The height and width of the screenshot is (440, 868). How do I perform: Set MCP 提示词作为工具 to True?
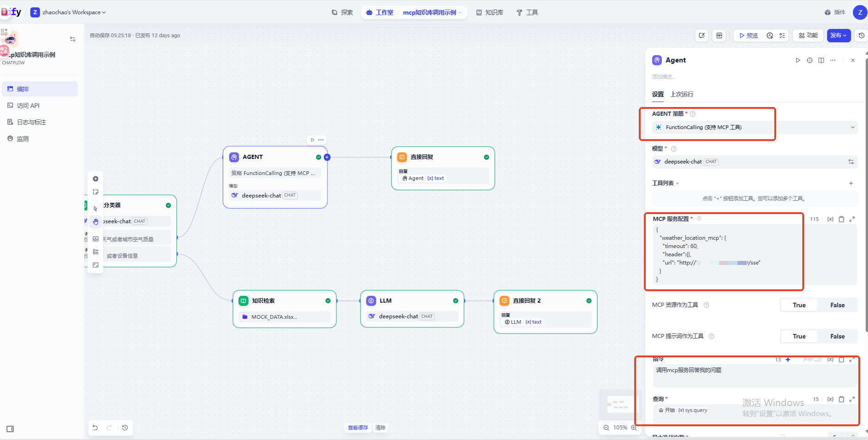coord(799,336)
